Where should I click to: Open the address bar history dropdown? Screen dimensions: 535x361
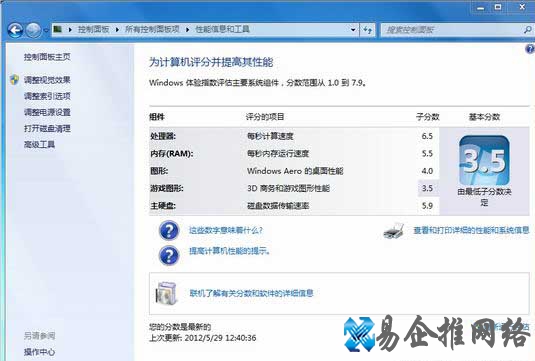[x=353, y=30]
